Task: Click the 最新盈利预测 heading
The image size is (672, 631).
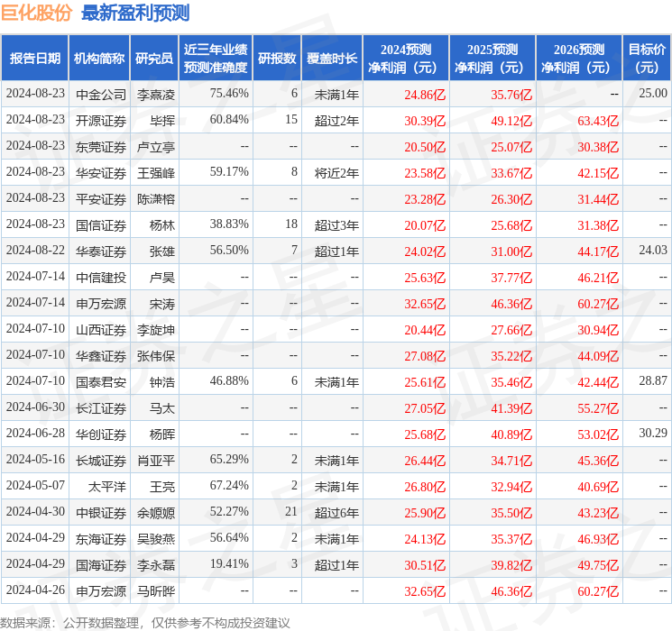Action: pos(135,13)
